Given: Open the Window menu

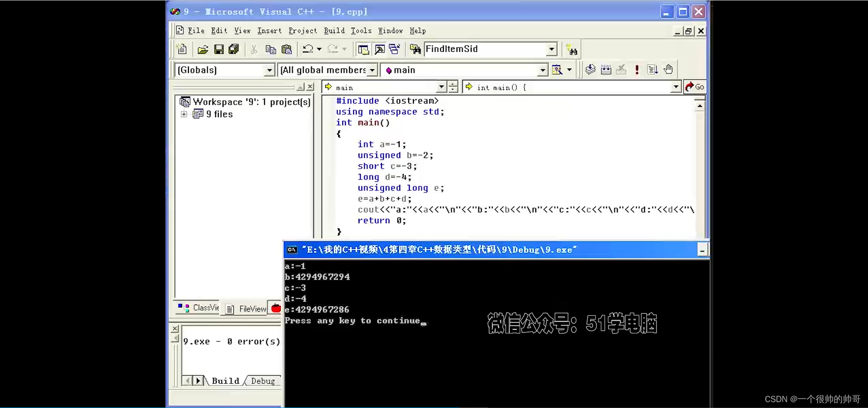Looking at the screenshot, I should point(391,31).
